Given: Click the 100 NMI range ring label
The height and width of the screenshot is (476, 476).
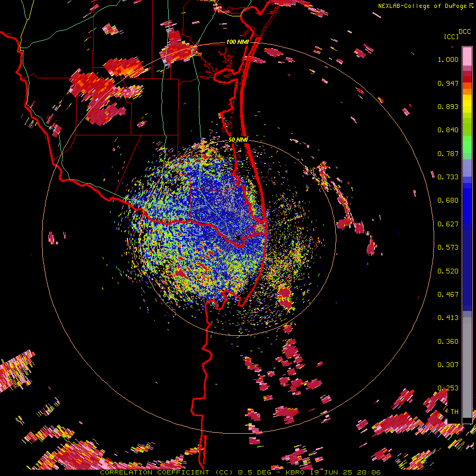Looking at the screenshot, I should pos(237,42).
